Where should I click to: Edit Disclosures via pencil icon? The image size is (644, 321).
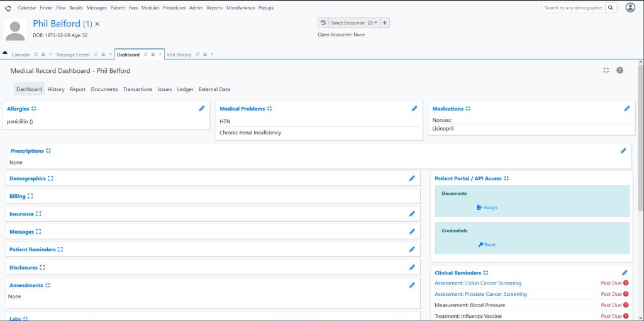pos(412,268)
